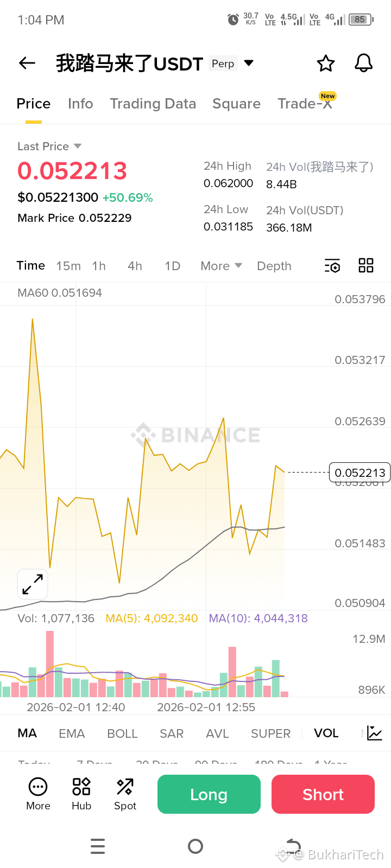Tap the back arrow icon
Viewport: 391px width, 868px height.
(27, 63)
